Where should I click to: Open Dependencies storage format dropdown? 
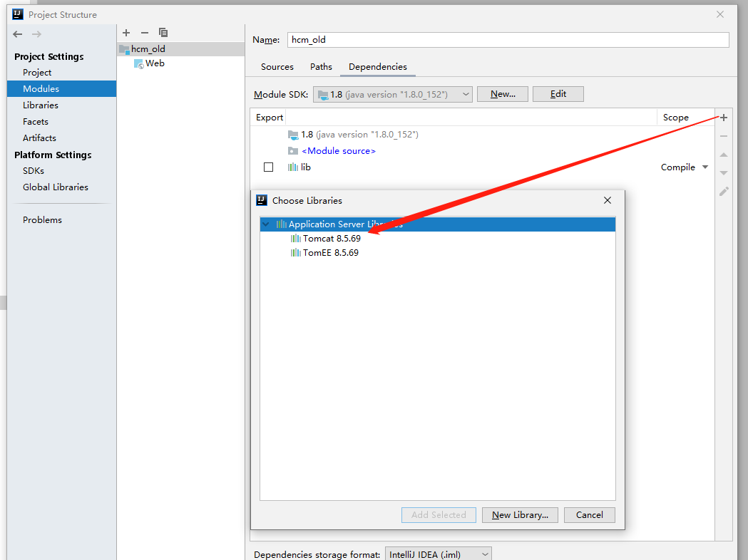coord(438,554)
